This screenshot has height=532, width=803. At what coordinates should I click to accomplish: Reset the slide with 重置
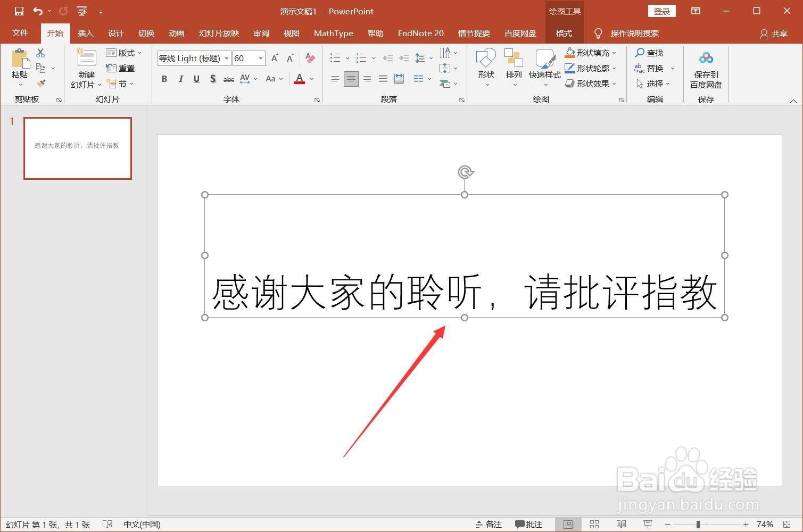(120, 68)
